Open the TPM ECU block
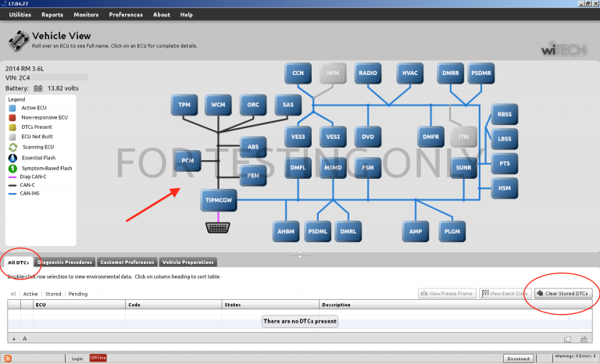This screenshot has width=600, height=364. pyautogui.click(x=184, y=104)
